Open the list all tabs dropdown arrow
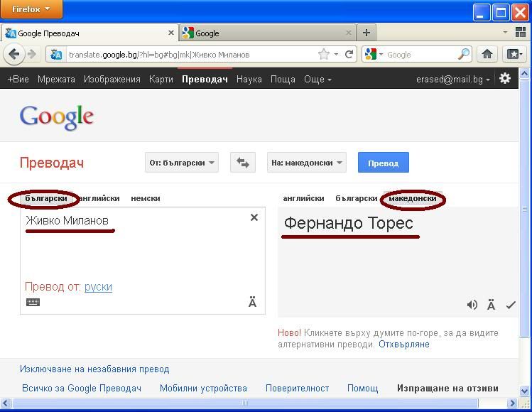This screenshot has height=412, width=532. [x=505, y=32]
